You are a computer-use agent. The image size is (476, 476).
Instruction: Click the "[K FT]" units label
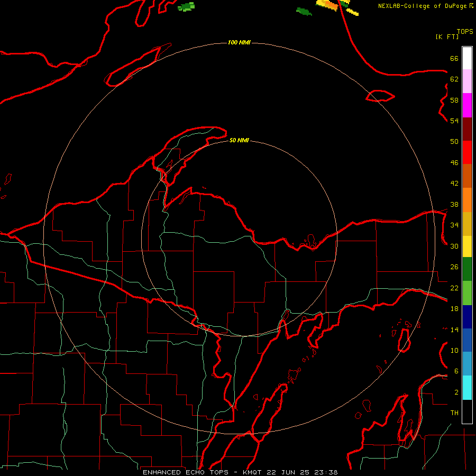(447, 36)
